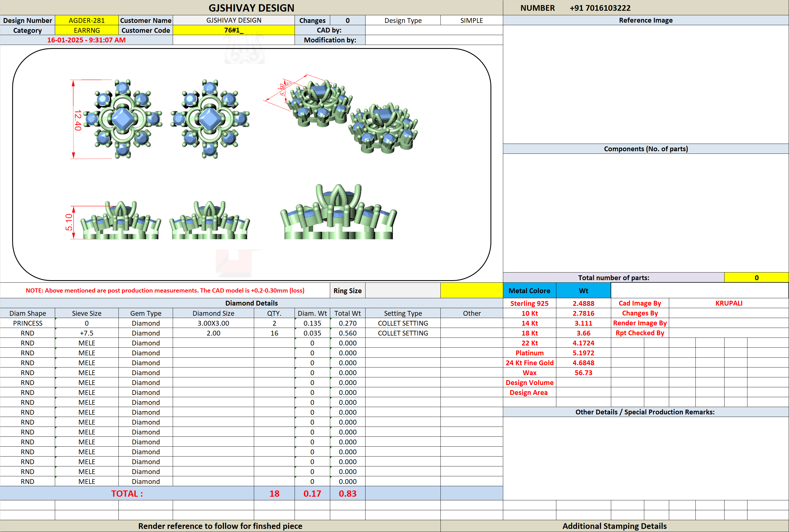The width and height of the screenshot is (789, 532).
Task: Select the TOTAL quantity 18 cell
Action: (x=274, y=493)
